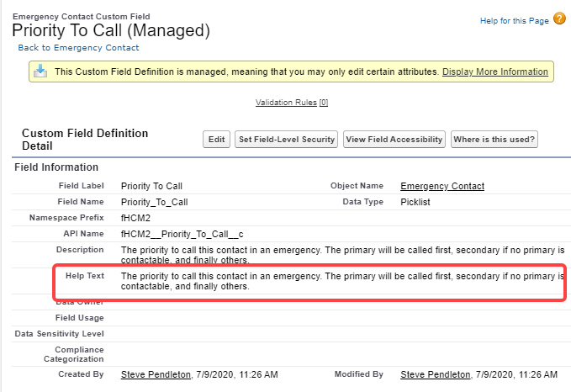Click the Where is this used? button
Image resolution: width=571 pixels, height=392 pixels.
pyautogui.click(x=494, y=140)
